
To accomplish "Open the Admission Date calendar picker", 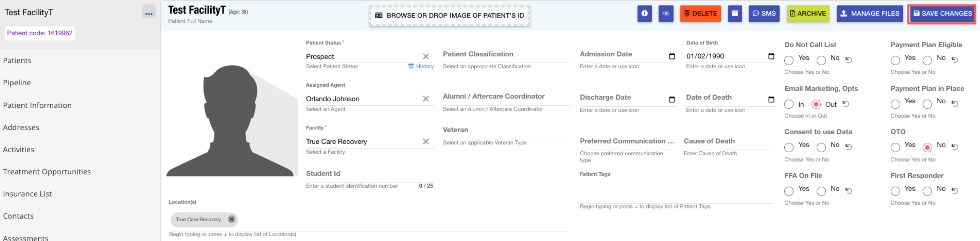I will point(672,56).
